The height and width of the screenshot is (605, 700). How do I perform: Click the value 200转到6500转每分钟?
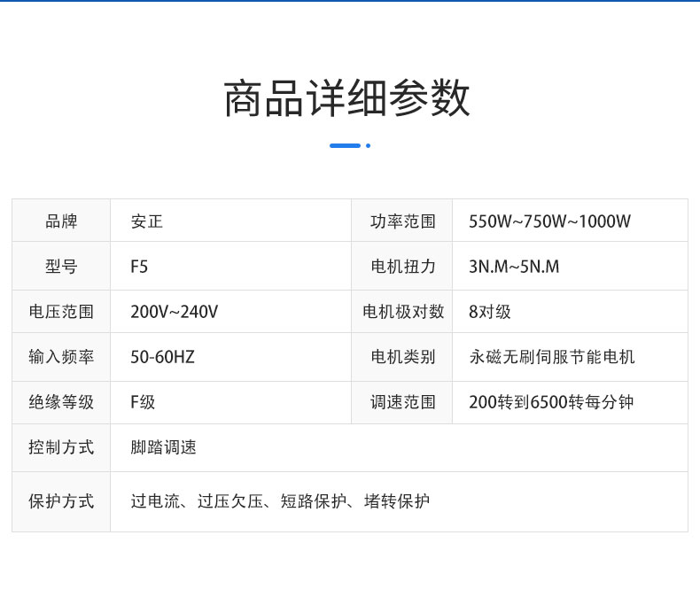pyautogui.click(x=551, y=402)
